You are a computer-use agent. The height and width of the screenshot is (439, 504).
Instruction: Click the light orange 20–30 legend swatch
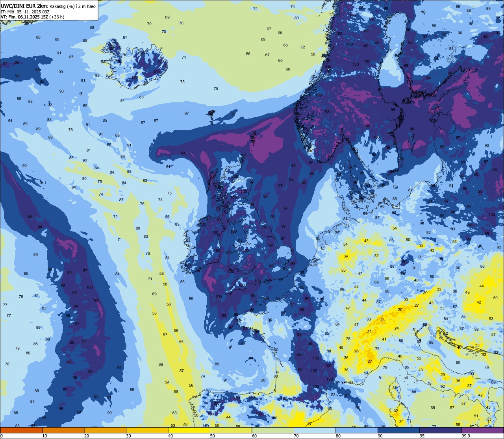[105, 430]
